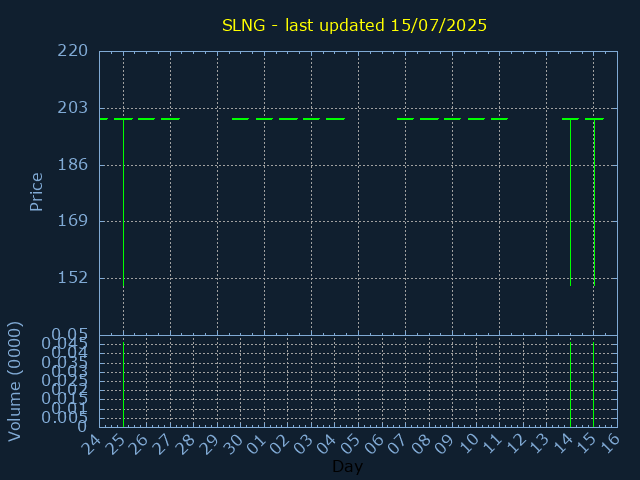Click the price axis label 169

(73, 221)
